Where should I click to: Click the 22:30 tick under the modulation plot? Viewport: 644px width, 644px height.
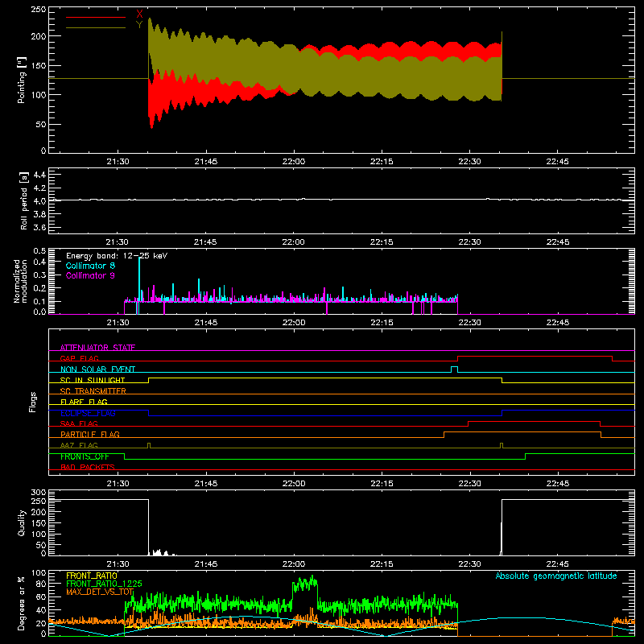(x=469, y=323)
